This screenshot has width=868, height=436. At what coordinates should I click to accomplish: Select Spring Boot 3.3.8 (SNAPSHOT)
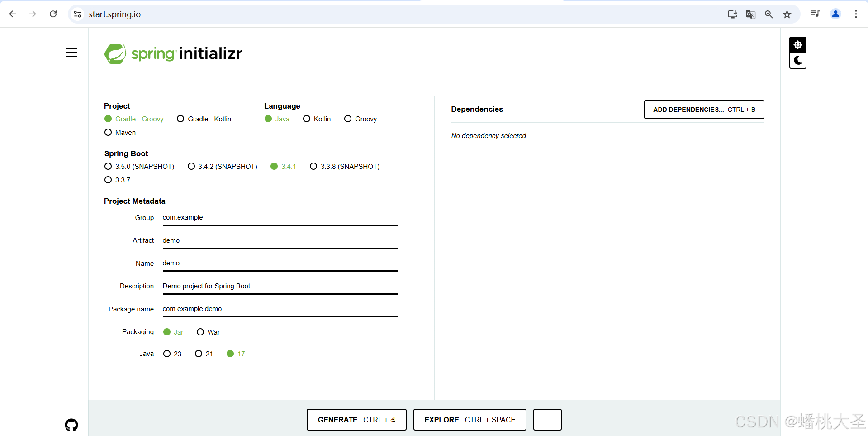(345, 167)
